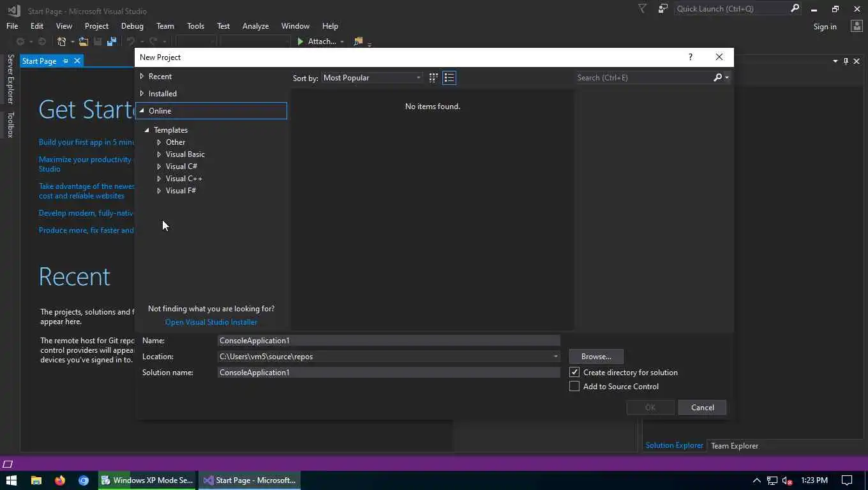This screenshot has width=868, height=490.
Task: Open the Analyze menu
Action: tap(255, 26)
